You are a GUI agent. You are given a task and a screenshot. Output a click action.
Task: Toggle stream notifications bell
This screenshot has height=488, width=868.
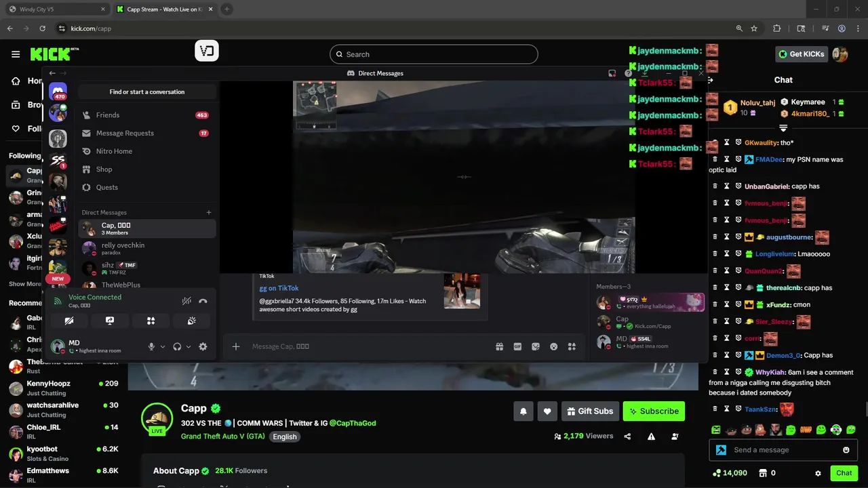point(524,411)
